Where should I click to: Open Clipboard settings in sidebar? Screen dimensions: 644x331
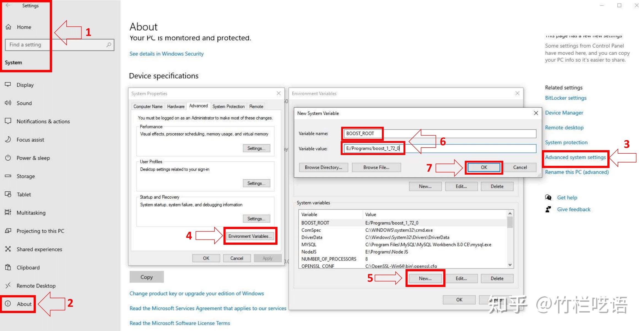(28, 267)
